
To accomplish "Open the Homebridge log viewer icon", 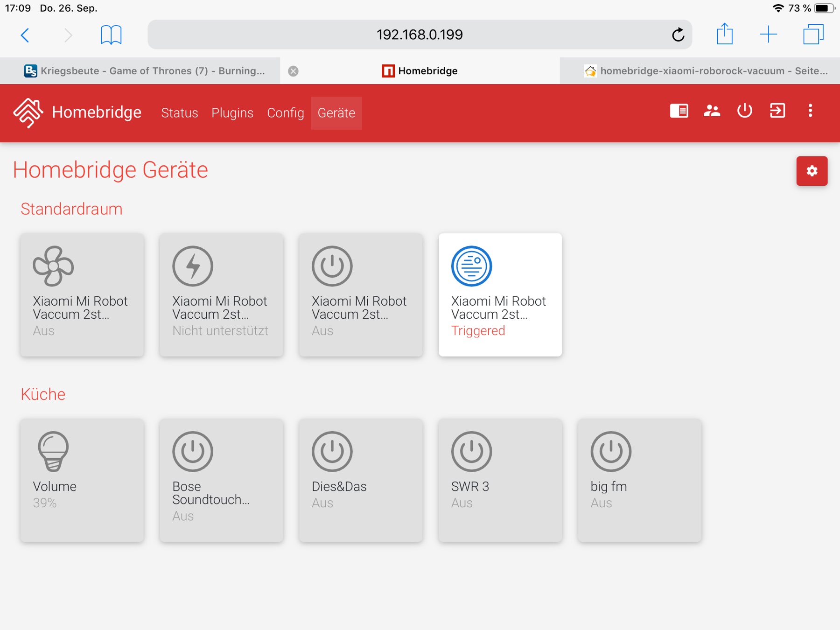I will (679, 111).
